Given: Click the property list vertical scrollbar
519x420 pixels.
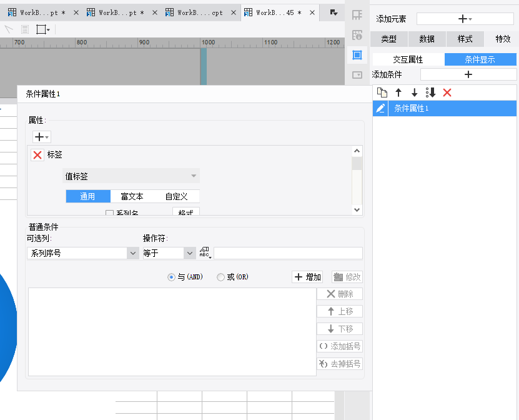Looking at the screenshot, I should tap(357, 181).
